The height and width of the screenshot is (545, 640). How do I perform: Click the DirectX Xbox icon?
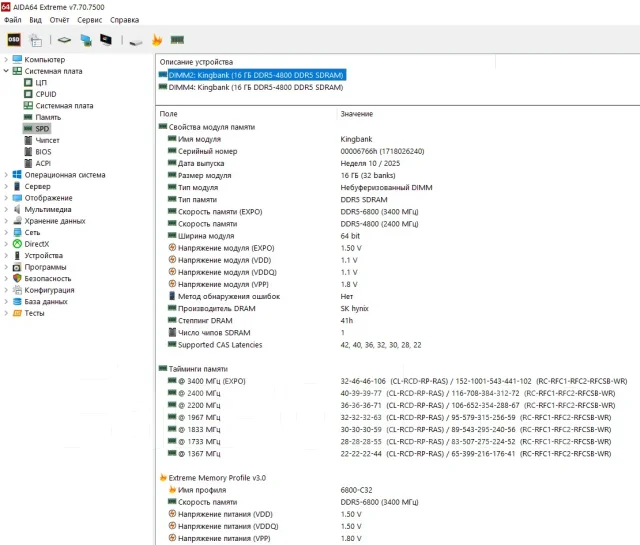point(17,244)
